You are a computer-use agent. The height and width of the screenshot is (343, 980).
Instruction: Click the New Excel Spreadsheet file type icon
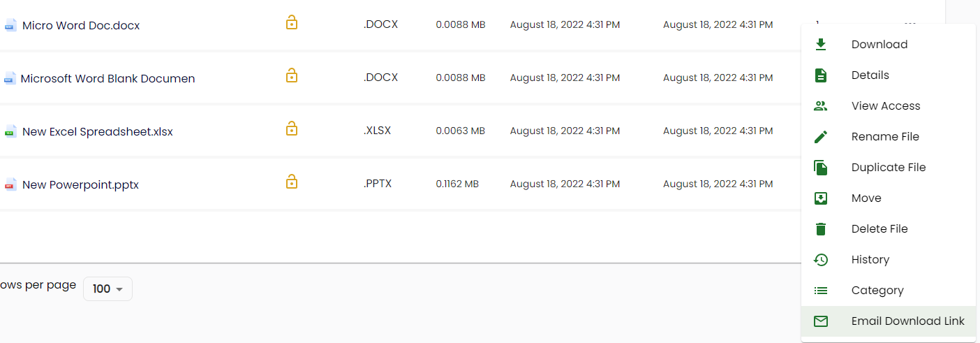pyautogui.click(x=10, y=131)
